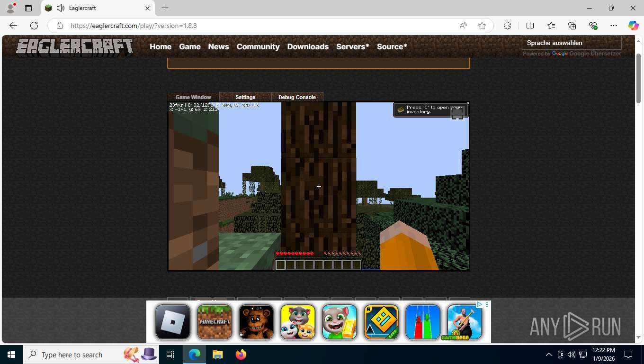The image size is (644, 364).
Task: Open the Servers* page link
Action: point(353,46)
